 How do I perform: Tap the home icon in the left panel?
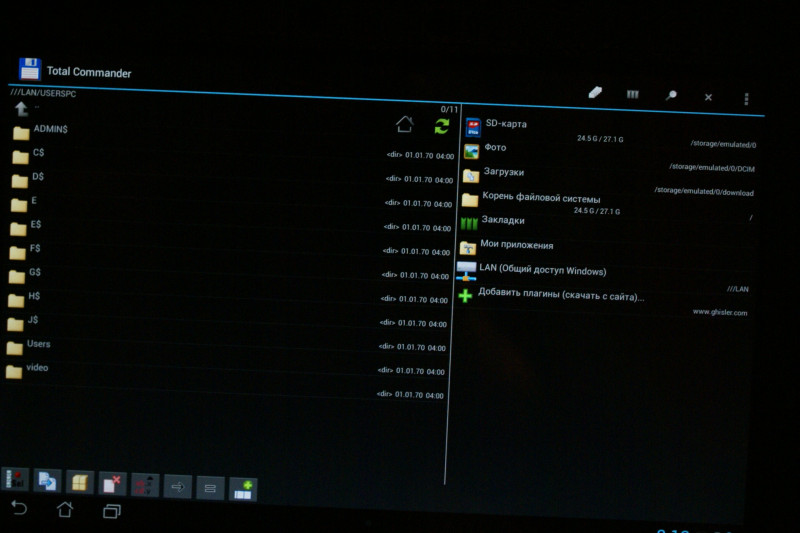pos(405,123)
